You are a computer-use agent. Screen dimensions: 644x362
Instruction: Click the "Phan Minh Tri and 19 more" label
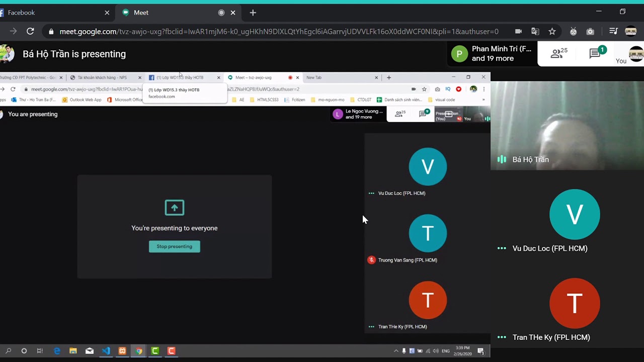tap(501, 54)
